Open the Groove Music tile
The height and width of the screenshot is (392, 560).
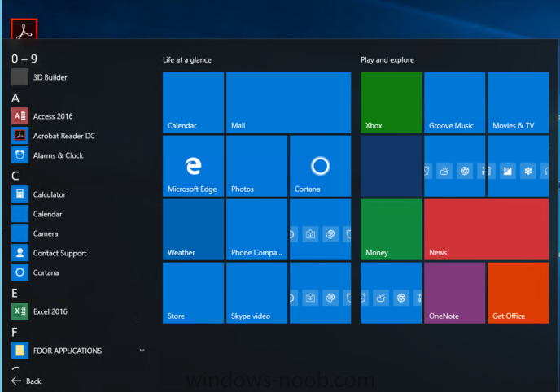tap(455, 102)
